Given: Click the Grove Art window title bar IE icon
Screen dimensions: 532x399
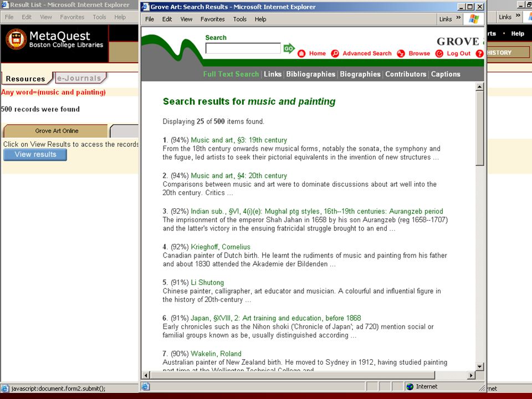Looking at the screenshot, I should click(x=145, y=7).
